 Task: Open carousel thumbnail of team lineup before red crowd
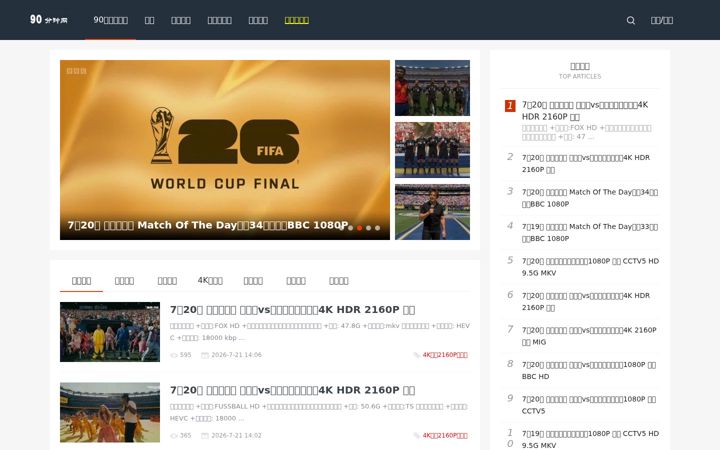432,150
